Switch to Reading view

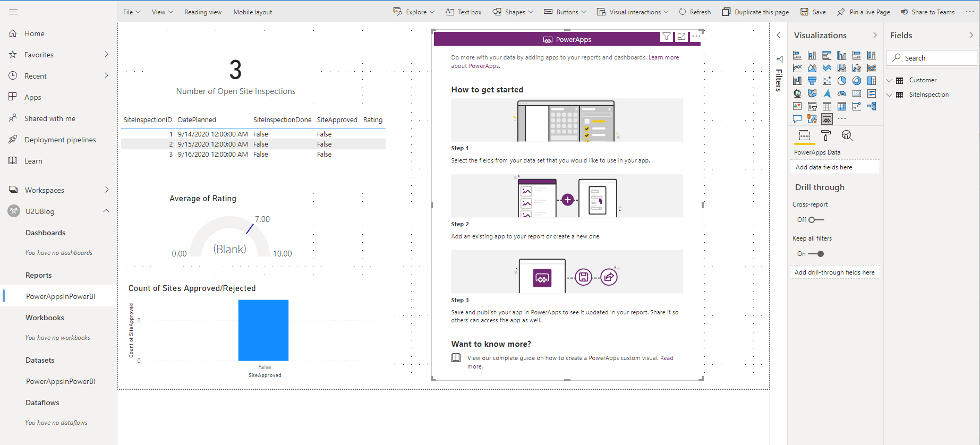203,12
